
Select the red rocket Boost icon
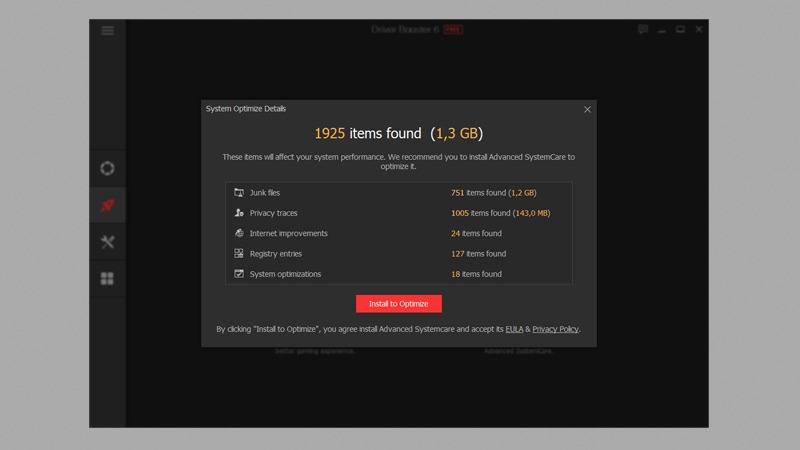tap(107, 205)
